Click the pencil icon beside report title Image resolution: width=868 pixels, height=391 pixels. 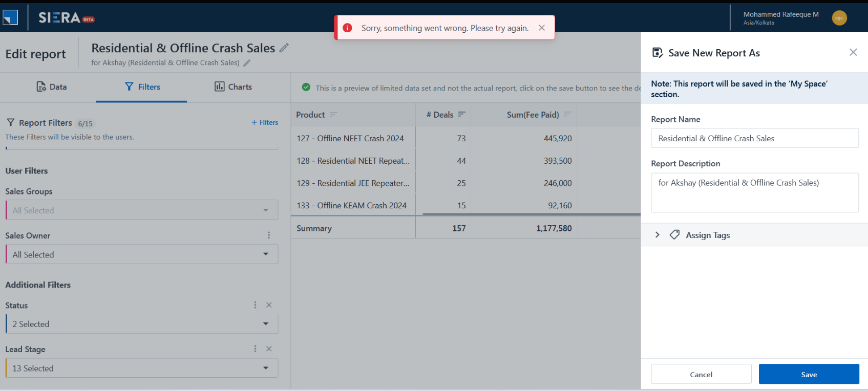(x=284, y=48)
